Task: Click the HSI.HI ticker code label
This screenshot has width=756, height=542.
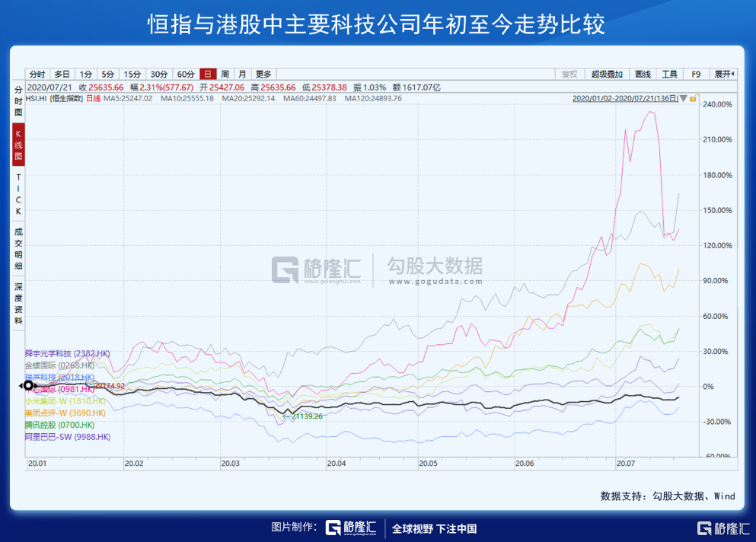Action: [37, 98]
